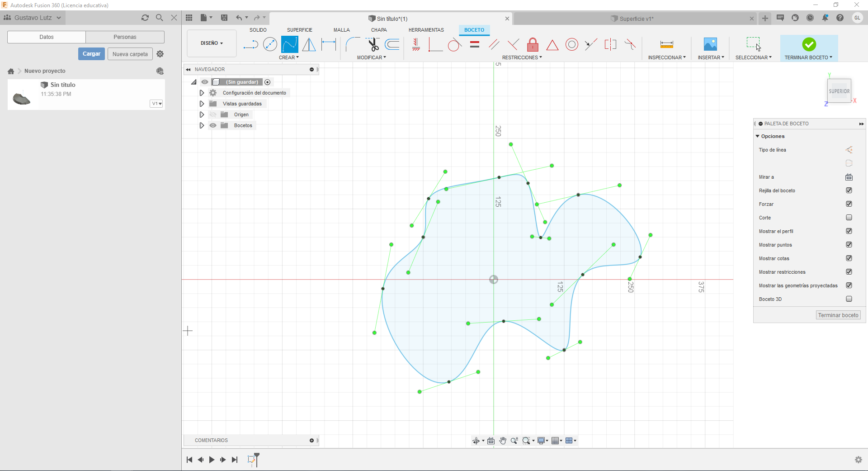Switch to the SUPERFICIE tab
The height and width of the screenshot is (471, 868).
pyautogui.click(x=300, y=30)
